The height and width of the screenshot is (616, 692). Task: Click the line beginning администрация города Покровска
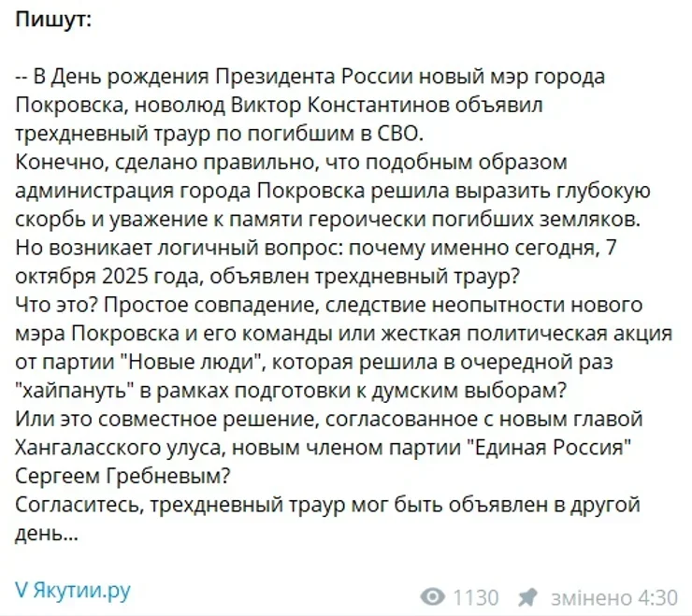(333, 191)
